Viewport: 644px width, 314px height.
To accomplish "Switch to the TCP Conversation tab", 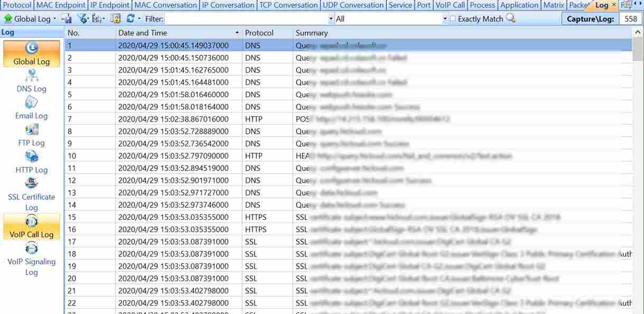I will [288, 5].
